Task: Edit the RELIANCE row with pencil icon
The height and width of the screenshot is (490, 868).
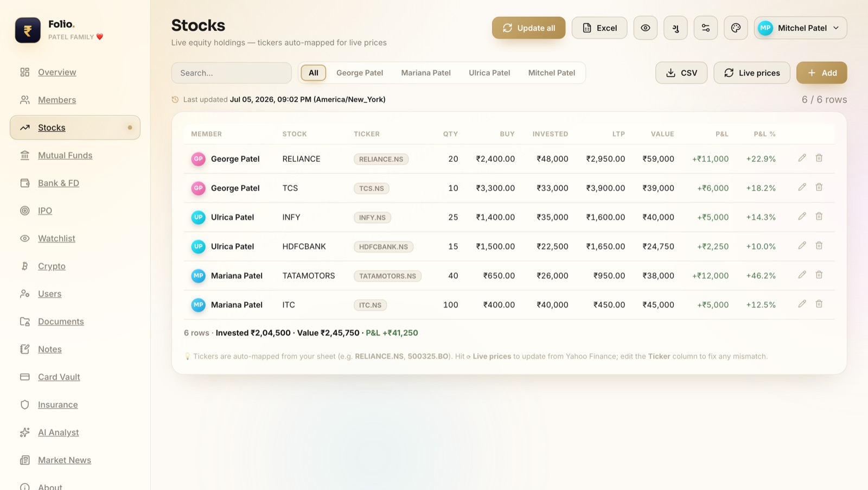Action: 802,158
